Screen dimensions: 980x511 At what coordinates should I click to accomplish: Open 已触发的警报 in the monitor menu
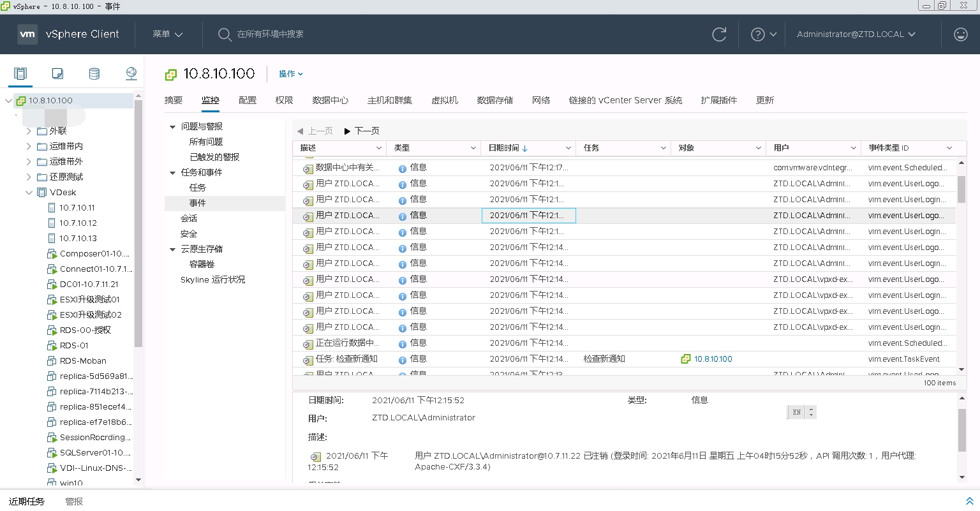(214, 157)
